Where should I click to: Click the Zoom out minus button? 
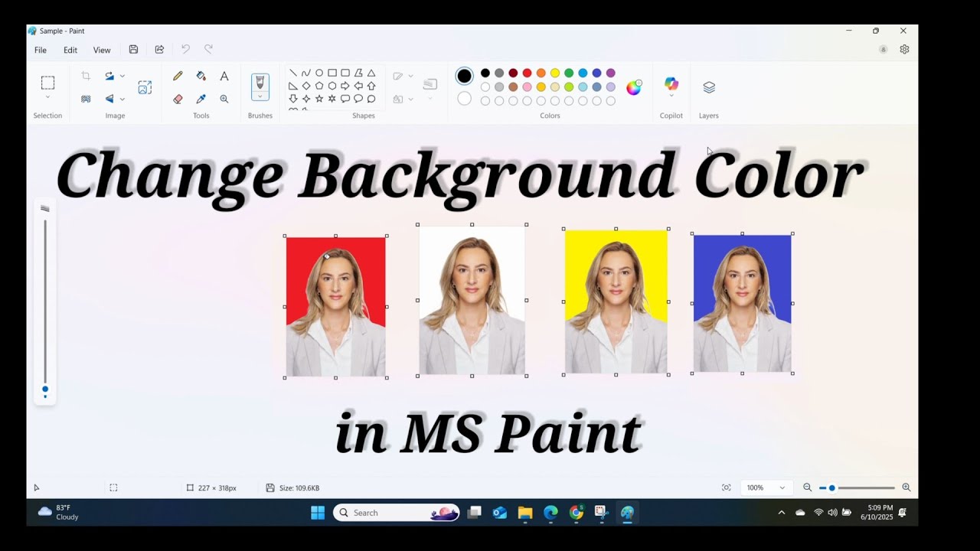pyautogui.click(x=807, y=487)
